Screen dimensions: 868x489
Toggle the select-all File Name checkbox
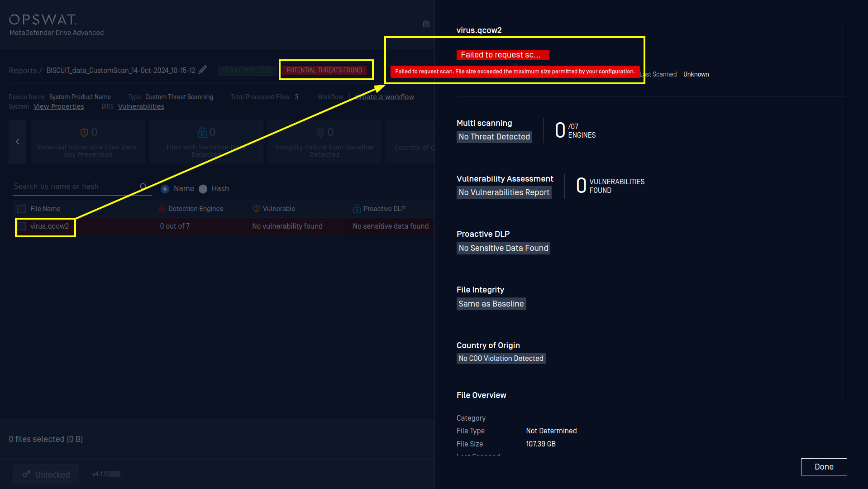pyautogui.click(x=22, y=209)
